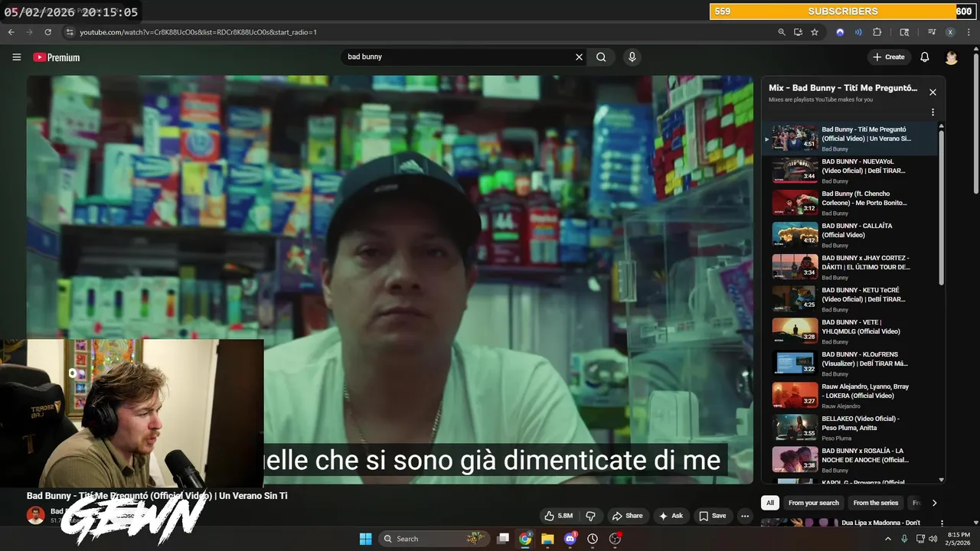The width and height of the screenshot is (980, 551).
Task: Reload the page
Action: click(x=47, y=32)
